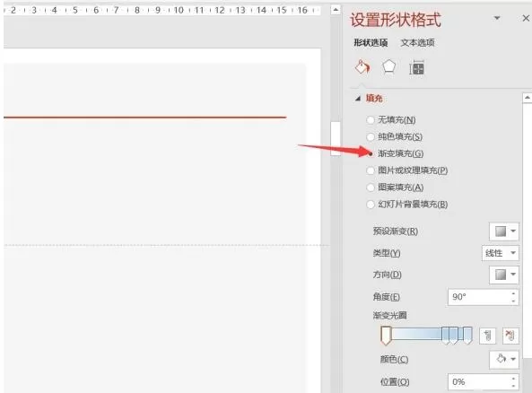Decrease the 角度 angle spinner value

tap(514, 301)
